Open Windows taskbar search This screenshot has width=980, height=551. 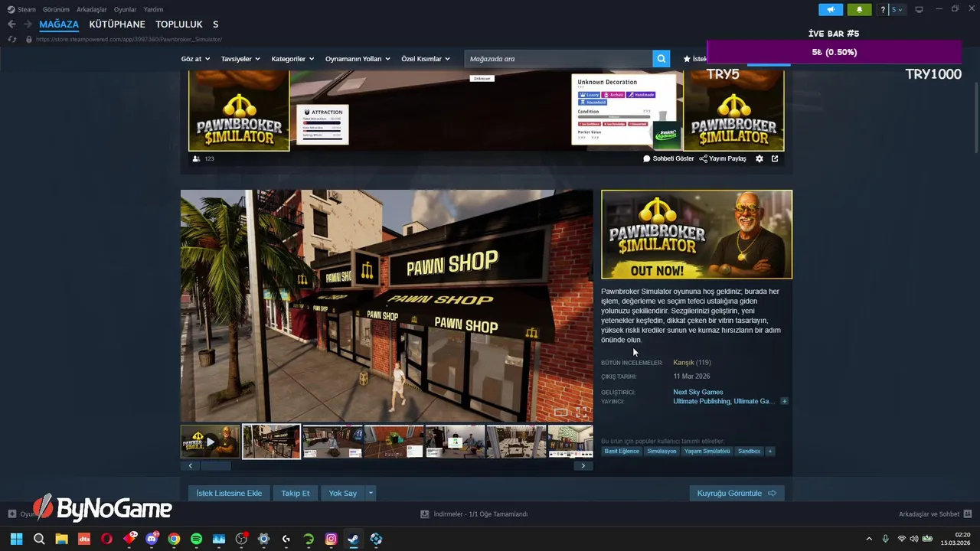pos(39,539)
